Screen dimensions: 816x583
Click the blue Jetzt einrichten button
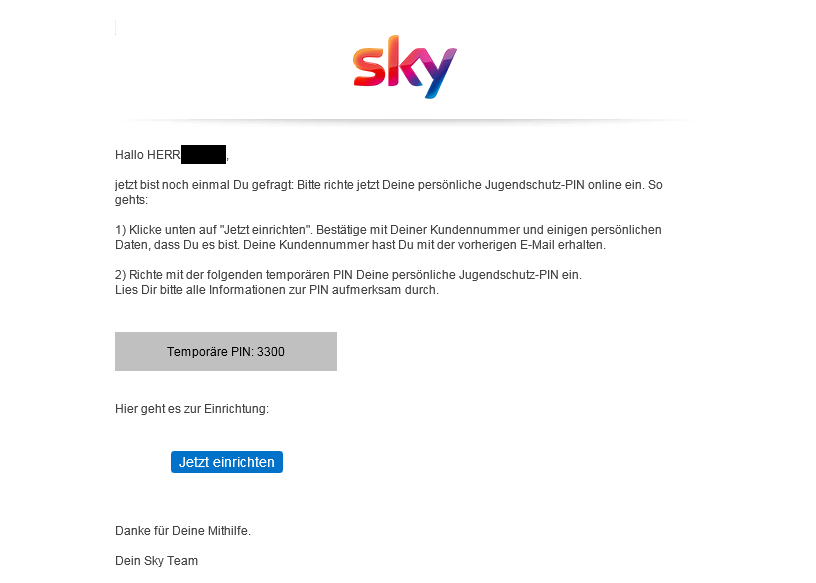click(227, 462)
